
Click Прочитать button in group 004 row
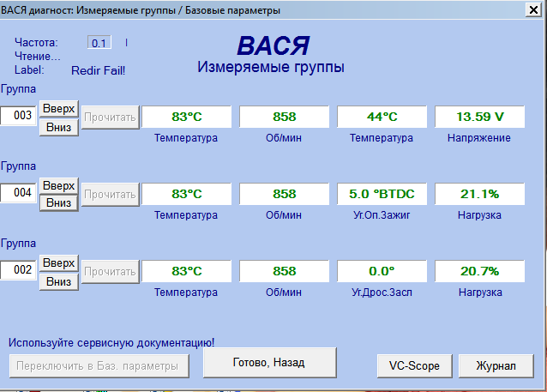(111, 195)
